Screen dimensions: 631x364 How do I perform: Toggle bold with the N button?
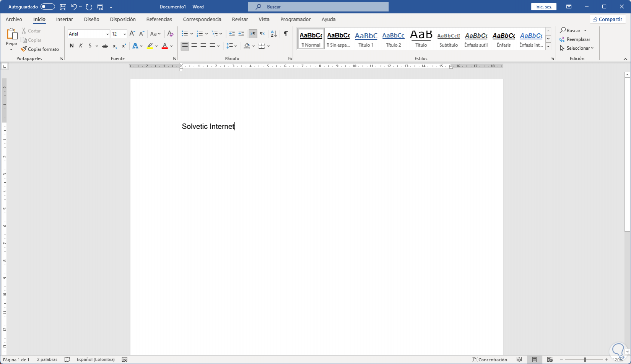tap(72, 46)
